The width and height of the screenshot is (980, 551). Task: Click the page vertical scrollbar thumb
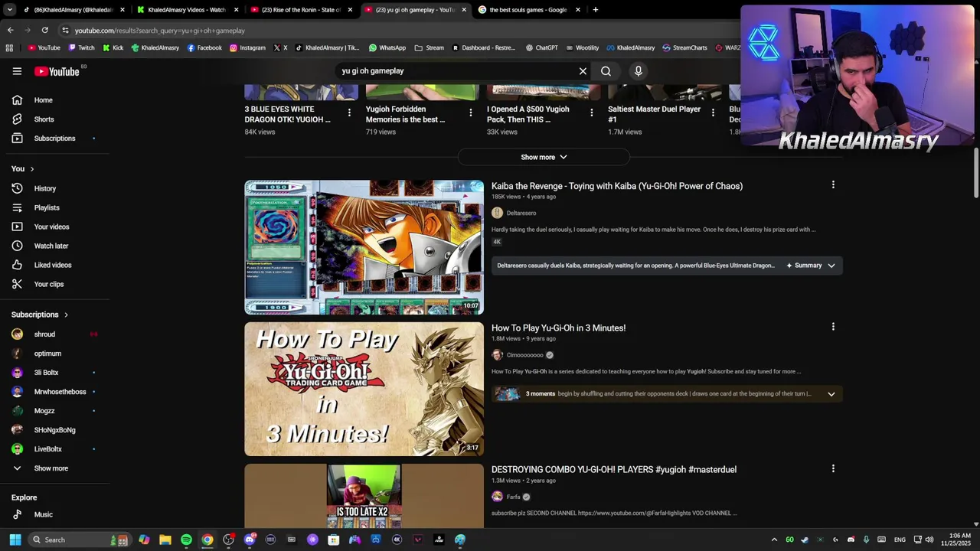coord(975,173)
